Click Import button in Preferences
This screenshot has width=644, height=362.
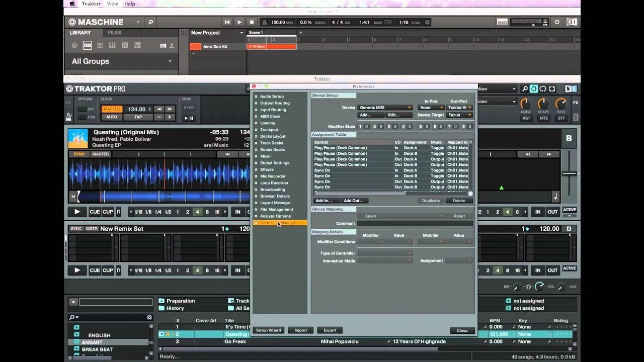tap(301, 330)
